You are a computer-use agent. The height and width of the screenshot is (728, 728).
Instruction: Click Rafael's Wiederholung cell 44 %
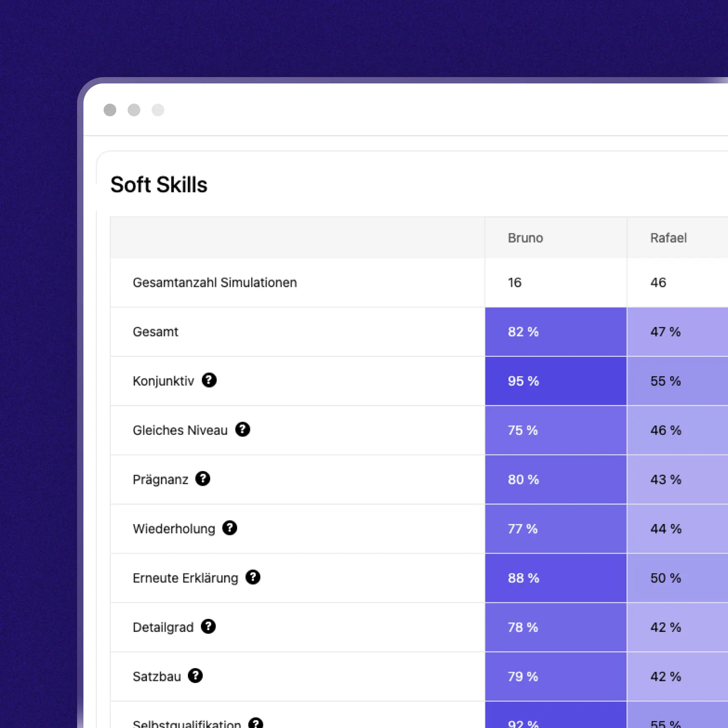point(677,529)
